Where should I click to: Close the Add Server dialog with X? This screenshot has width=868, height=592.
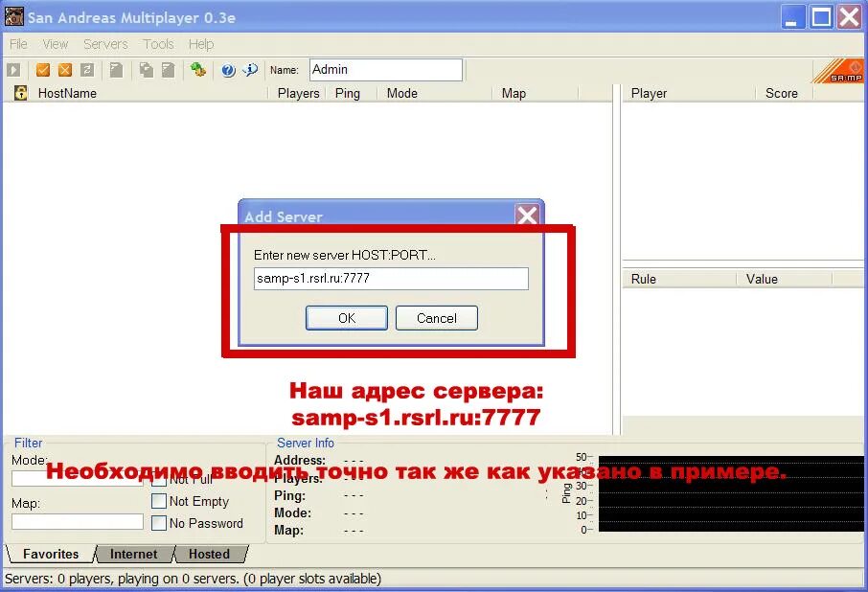click(527, 215)
